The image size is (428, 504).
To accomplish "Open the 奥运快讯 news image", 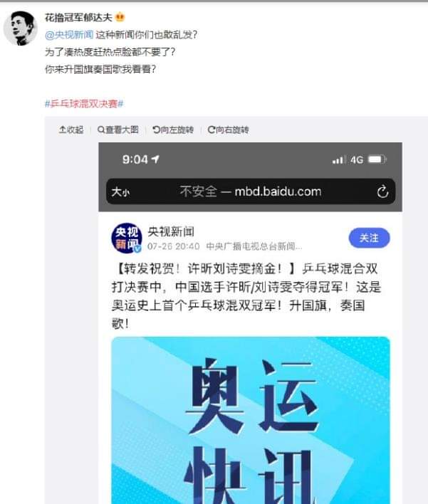I will point(251,420).
